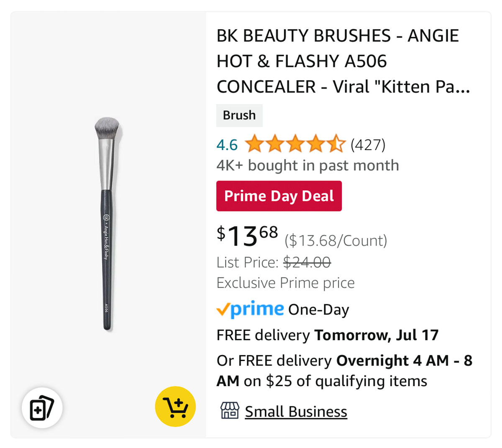Click the 4.6 rating number
This screenshot has height=448, width=502.
227,145
